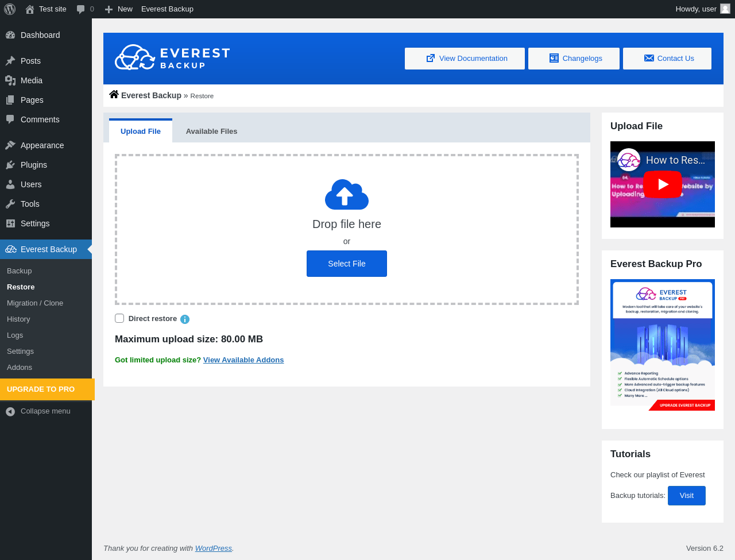
Task: Click the Maximum upload size text
Action: pos(189,339)
